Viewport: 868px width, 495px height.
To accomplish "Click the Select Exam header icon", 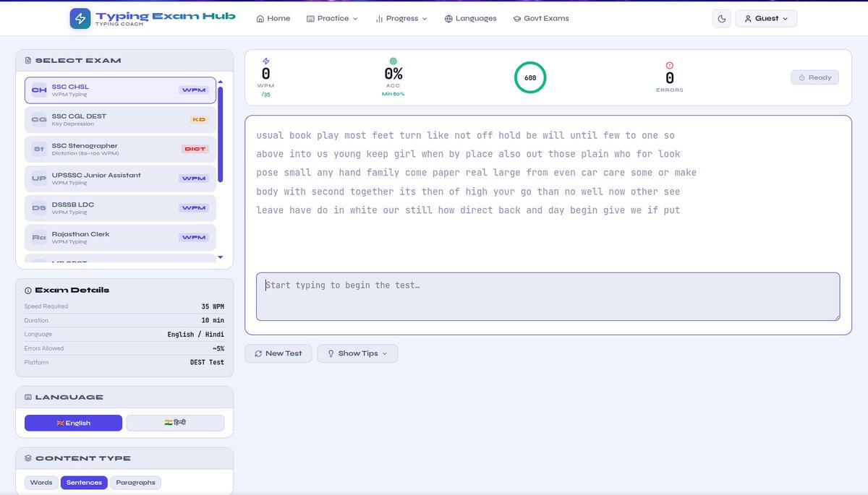I will (28, 61).
